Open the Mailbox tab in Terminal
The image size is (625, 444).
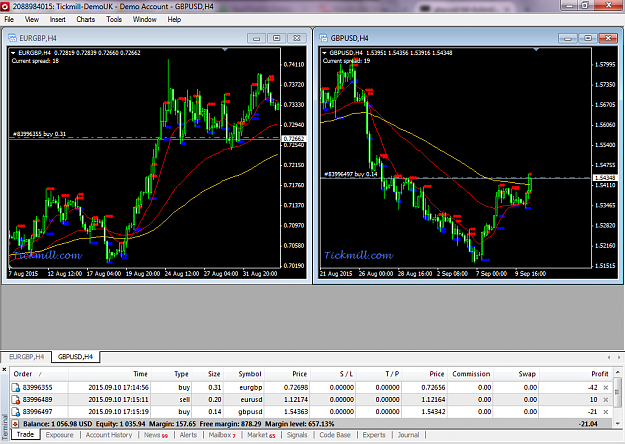point(222,435)
